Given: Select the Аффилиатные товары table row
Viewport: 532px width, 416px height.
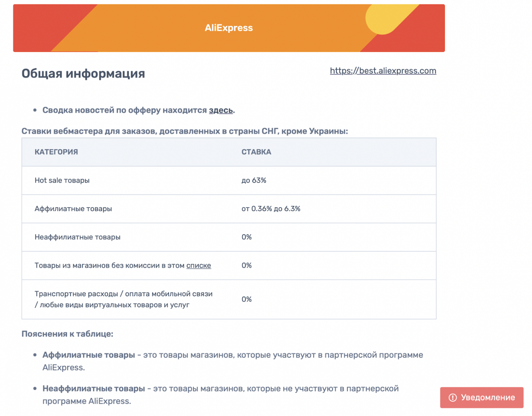Looking at the screenshot, I should pos(229,209).
